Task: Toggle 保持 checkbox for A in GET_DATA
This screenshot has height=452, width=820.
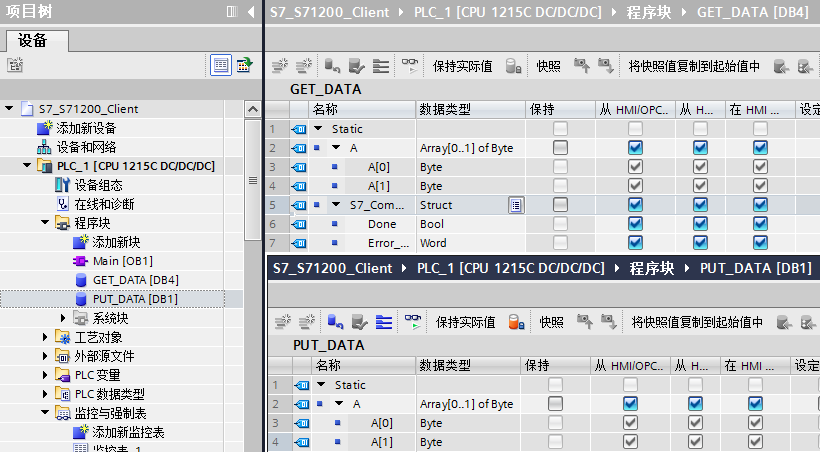Action: click(560, 148)
